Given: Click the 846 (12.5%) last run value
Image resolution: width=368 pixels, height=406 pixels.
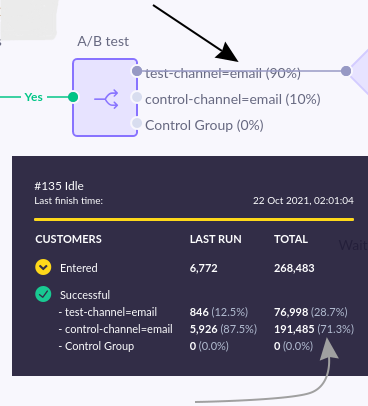Looking at the screenshot, I should (x=219, y=312).
